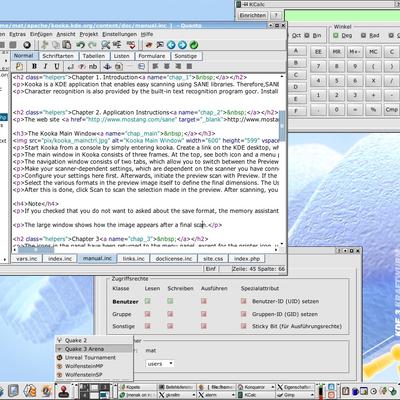Click the vertical scrollbar handle in Quanta editor
The height and width of the screenshot is (400, 400).
(x=282, y=126)
